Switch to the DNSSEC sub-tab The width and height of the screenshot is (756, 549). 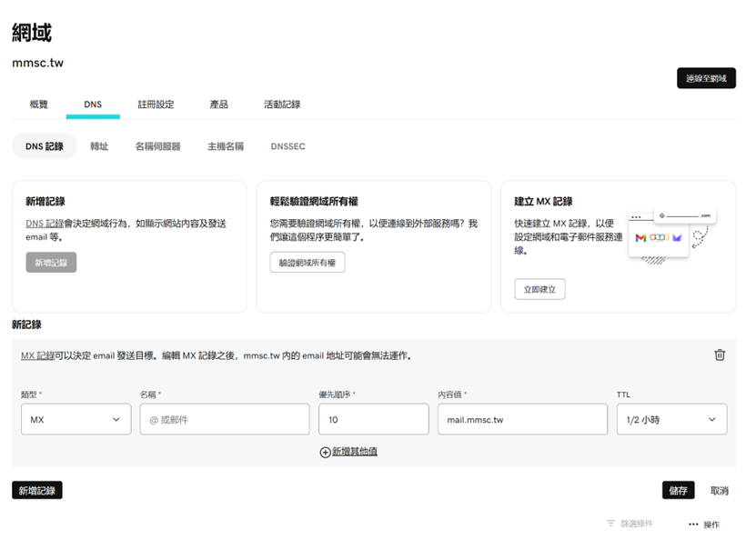(287, 145)
